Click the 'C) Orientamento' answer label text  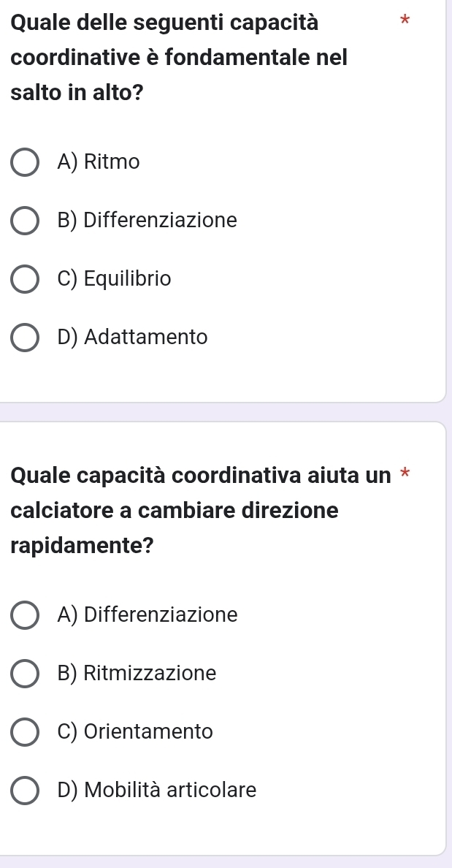(x=135, y=732)
